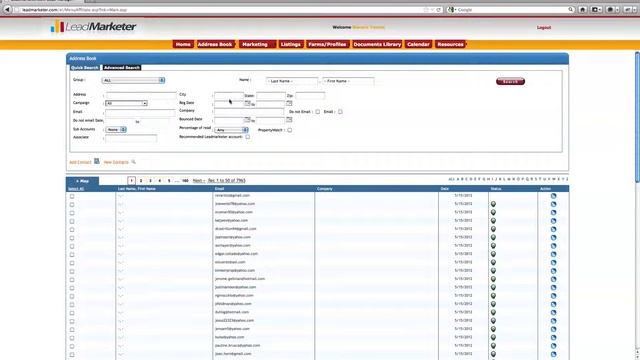
Task: Switch to the Quick Search tab
Action: point(84,67)
